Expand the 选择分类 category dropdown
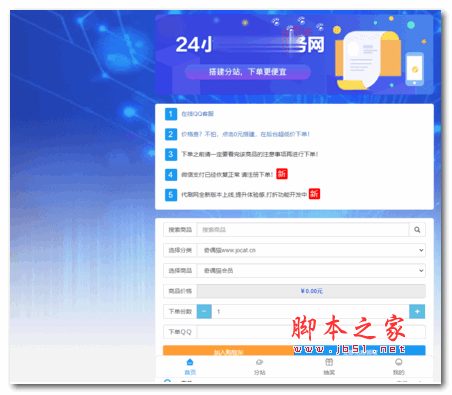 click(x=311, y=250)
